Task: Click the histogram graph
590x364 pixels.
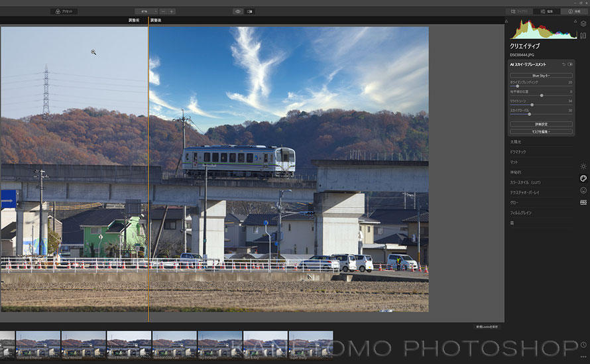Action: [x=543, y=29]
